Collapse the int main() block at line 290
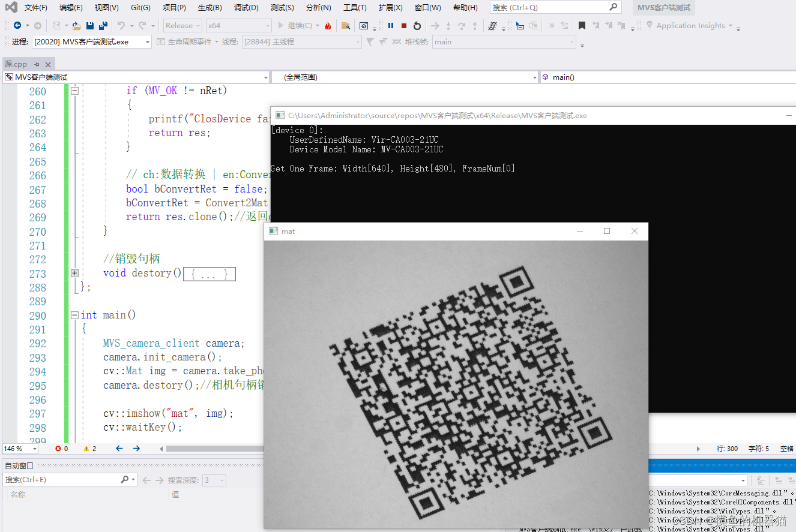 (74, 315)
